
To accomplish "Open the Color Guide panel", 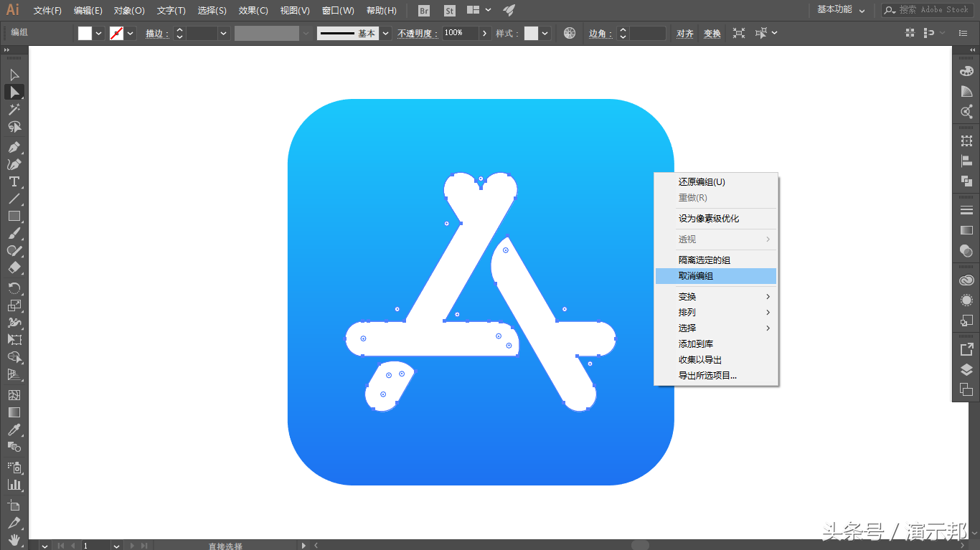I will [966, 91].
